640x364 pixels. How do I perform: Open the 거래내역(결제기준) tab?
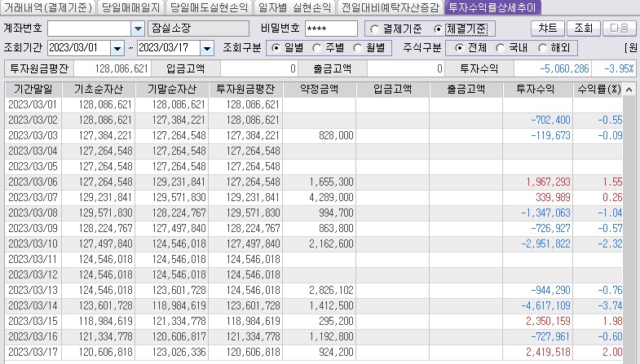click(48, 7)
